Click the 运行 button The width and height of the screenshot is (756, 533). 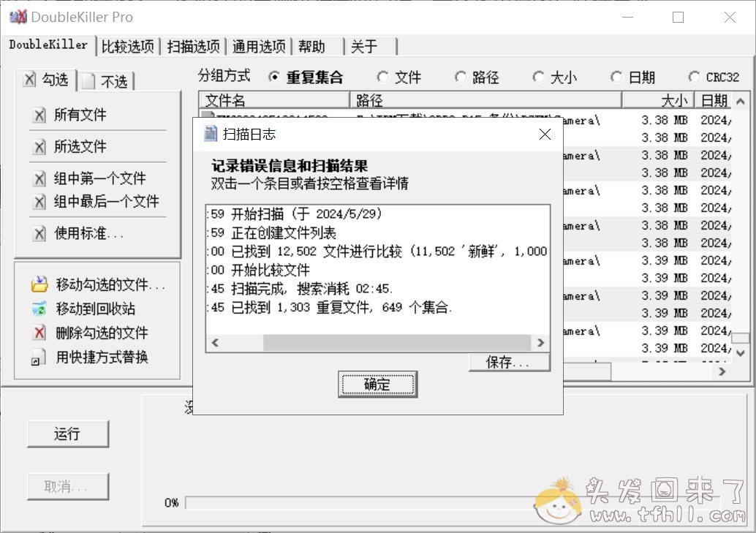(x=68, y=434)
